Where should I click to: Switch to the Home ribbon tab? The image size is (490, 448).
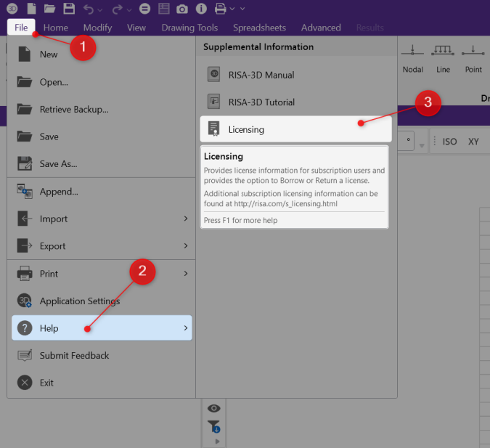(56, 28)
